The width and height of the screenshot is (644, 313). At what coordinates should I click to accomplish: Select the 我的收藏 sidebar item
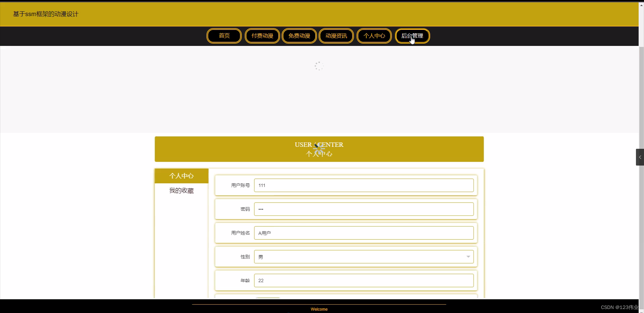pos(181,191)
